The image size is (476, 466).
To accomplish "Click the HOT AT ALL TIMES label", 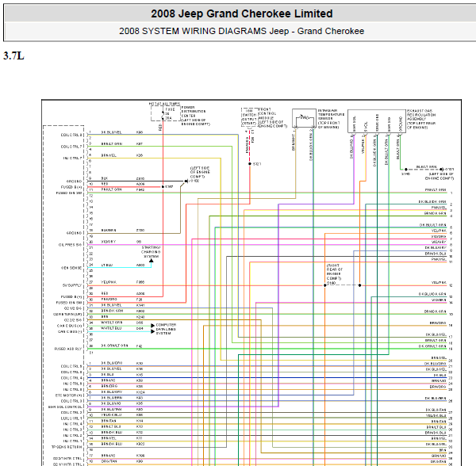I will point(164,104).
